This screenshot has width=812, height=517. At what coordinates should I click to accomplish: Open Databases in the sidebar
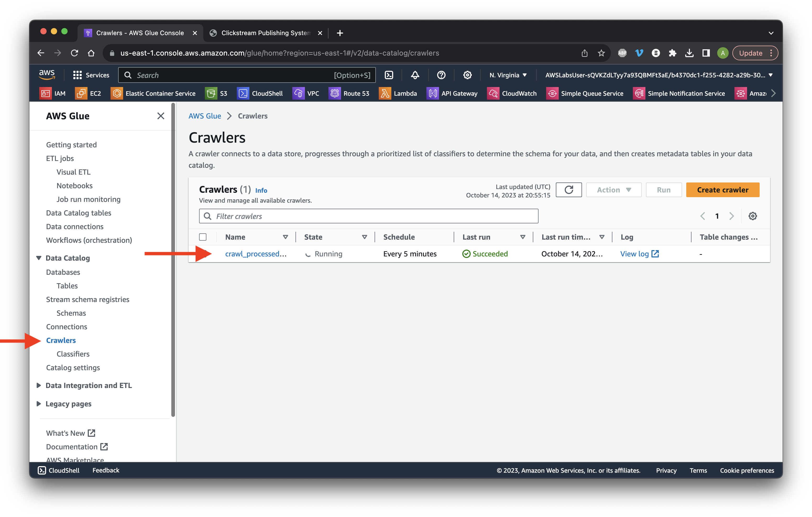tap(63, 272)
